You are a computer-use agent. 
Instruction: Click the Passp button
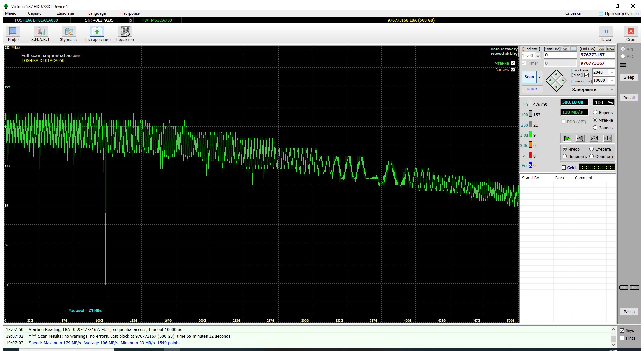629,312
